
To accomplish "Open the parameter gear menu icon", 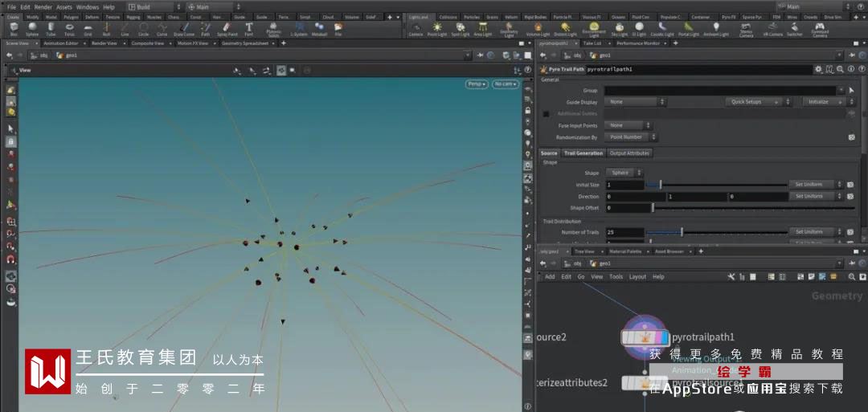I will click(x=818, y=69).
